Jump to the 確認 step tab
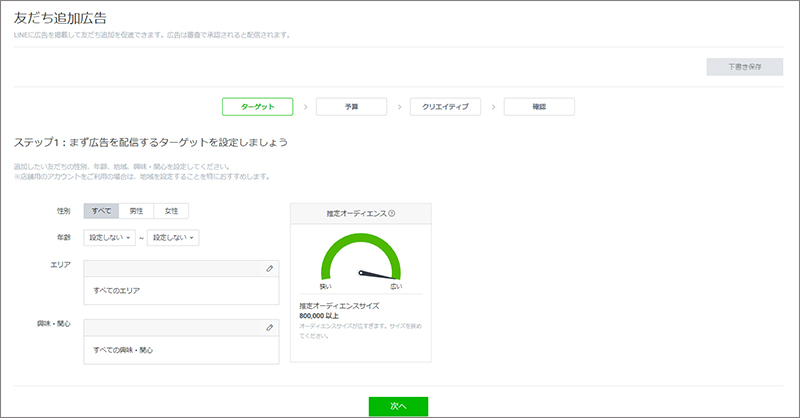Screen dimensions: 800x418 coord(539,106)
